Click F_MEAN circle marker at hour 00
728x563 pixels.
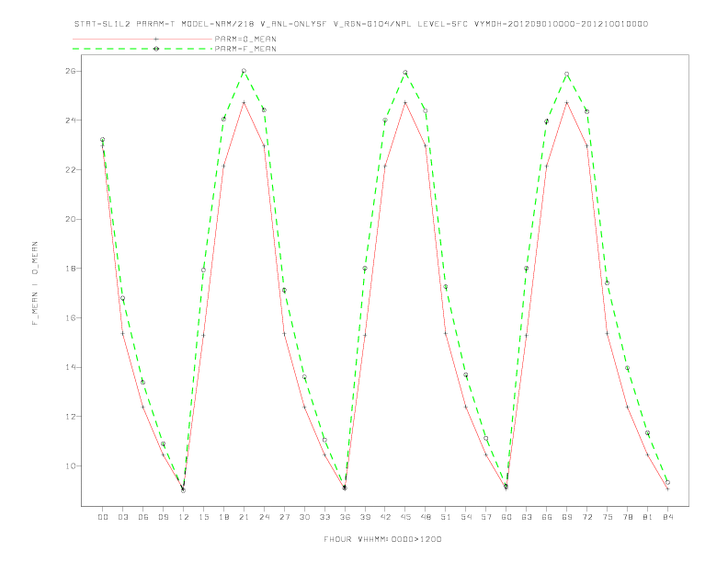[103, 139]
